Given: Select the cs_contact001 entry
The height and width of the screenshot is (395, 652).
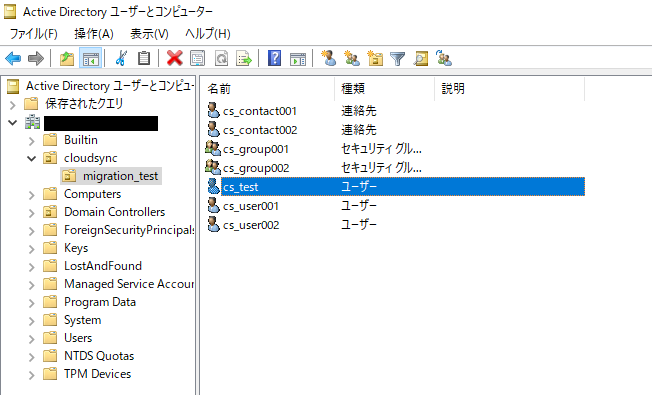Looking at the screenshot, I should [x=259, y=111].
